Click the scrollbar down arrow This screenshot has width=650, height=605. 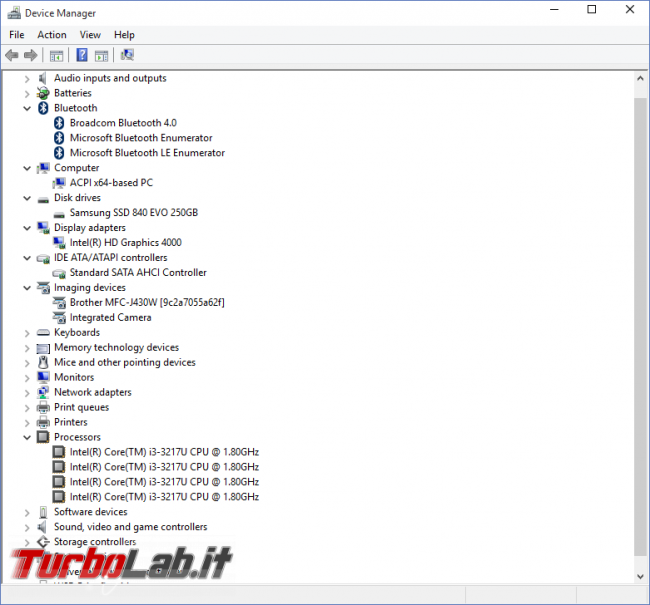point(640,576)
